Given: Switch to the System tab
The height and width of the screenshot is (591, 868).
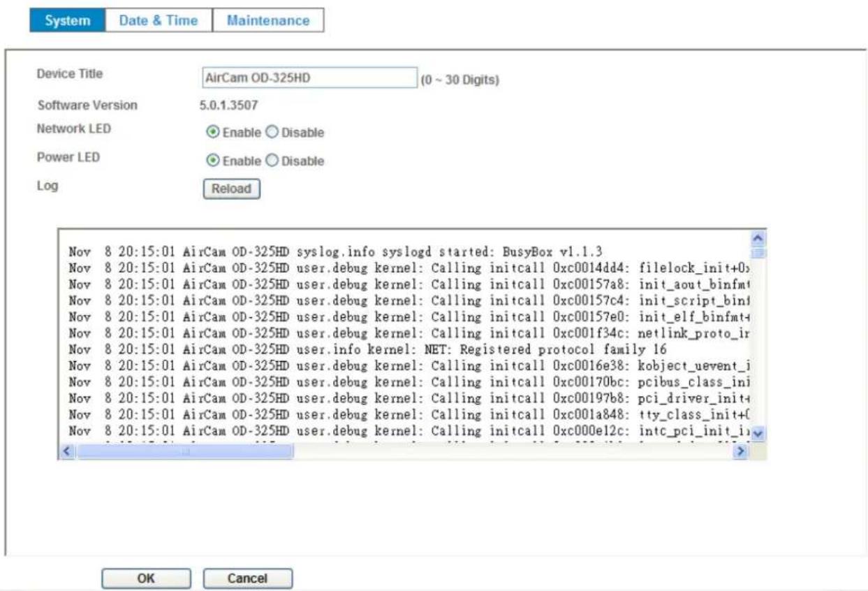Looking at the screenshot, I should [x=67, y=20].
